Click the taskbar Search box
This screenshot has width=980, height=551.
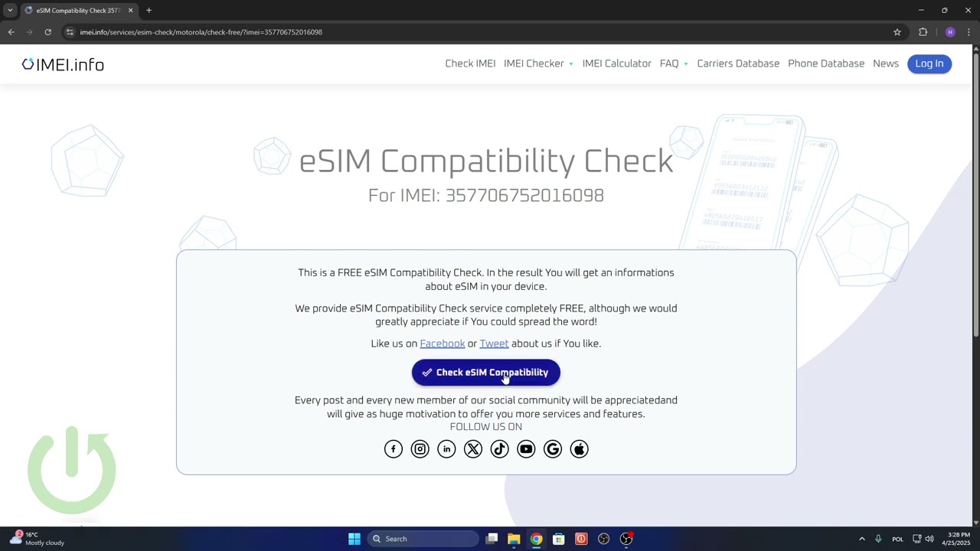423,539
